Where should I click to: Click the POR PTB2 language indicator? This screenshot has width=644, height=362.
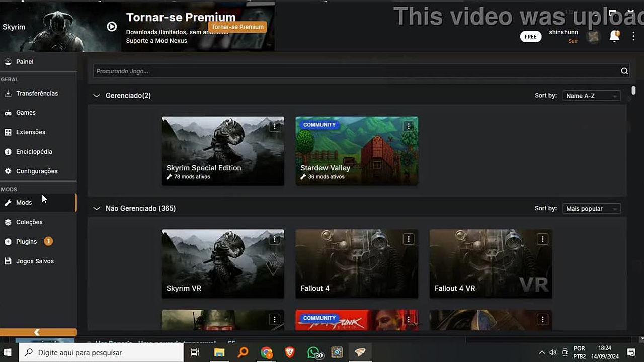(580, 352)
